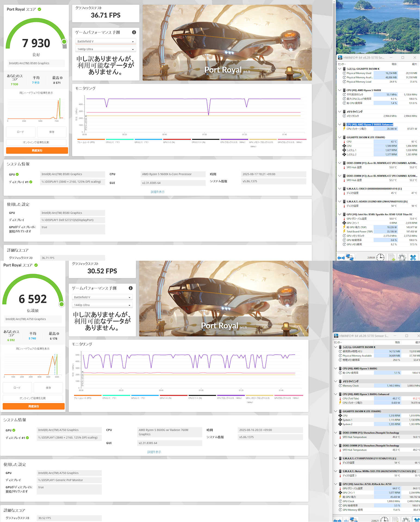The image size is (420, 522).
Task: Click the log file icon with green plus
Action: point(391,257)
